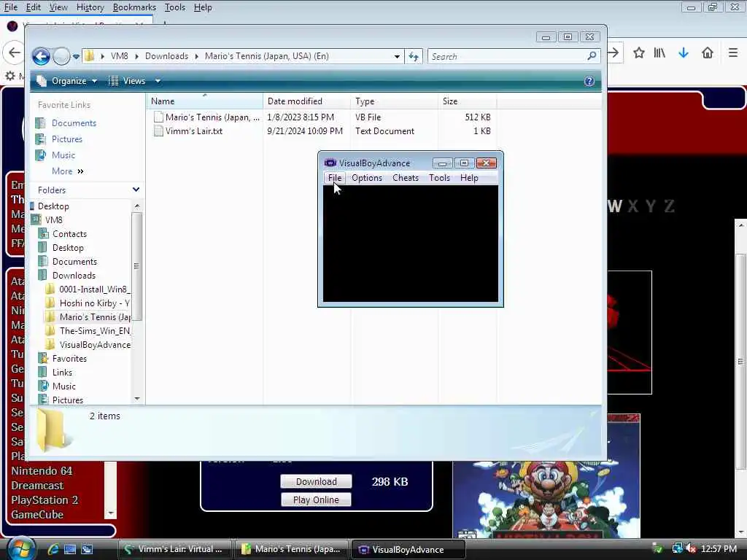Click the folder tree scroll down arrow
Image resolution: width=747 pixels, height=560 pixels.
[x=137, y=399]
